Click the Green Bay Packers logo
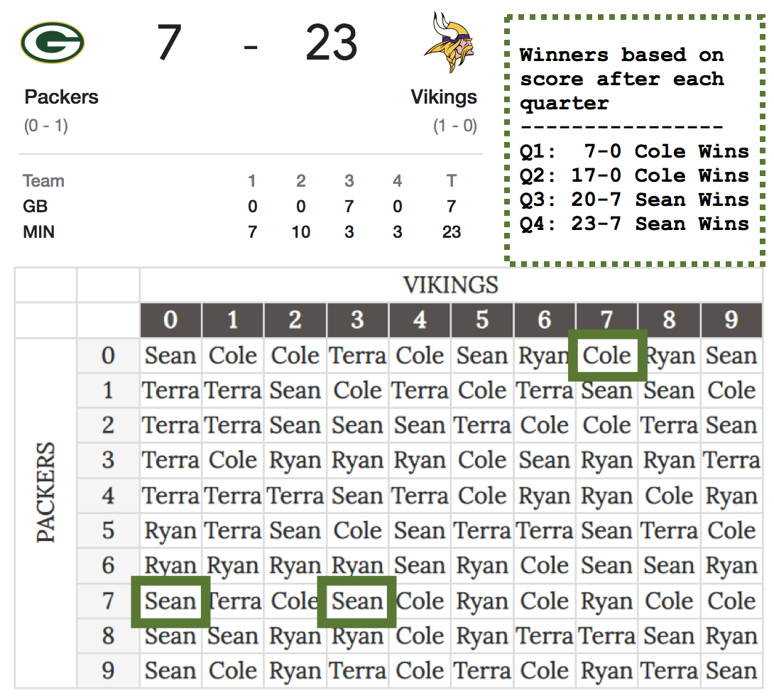 [53, 43]
